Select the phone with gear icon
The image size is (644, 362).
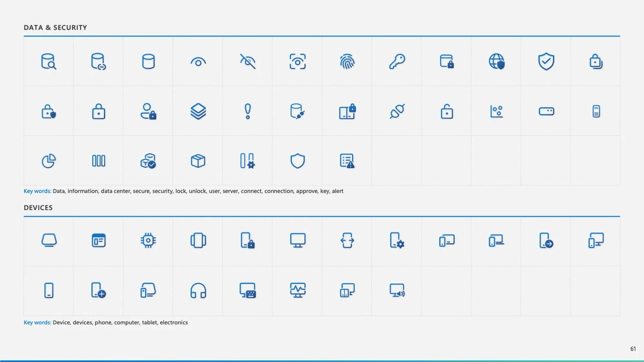point(397,241)
